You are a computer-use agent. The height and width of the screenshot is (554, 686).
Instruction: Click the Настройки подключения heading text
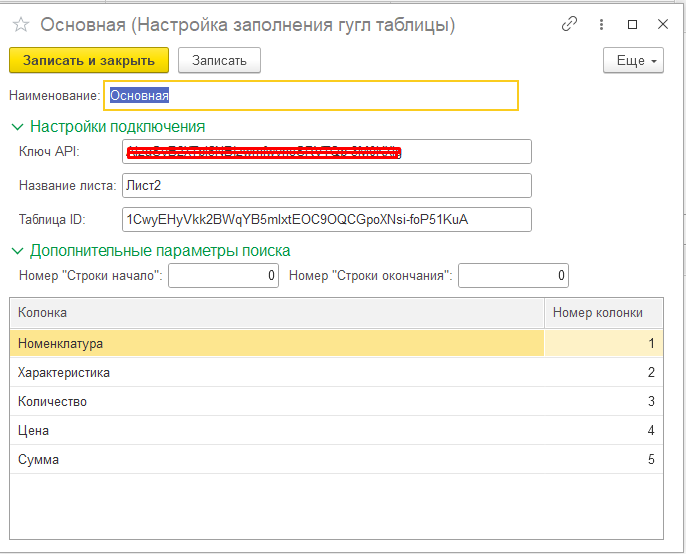[x=117, y=126]
